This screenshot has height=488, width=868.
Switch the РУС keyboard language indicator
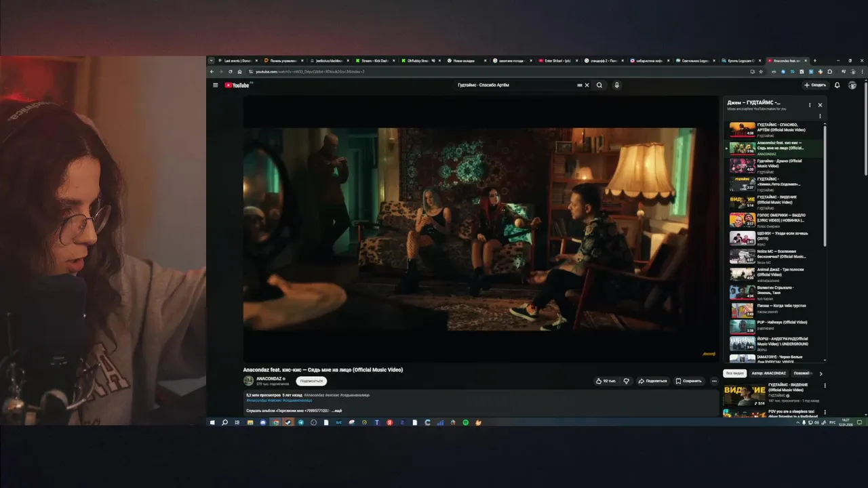[832, 422]
